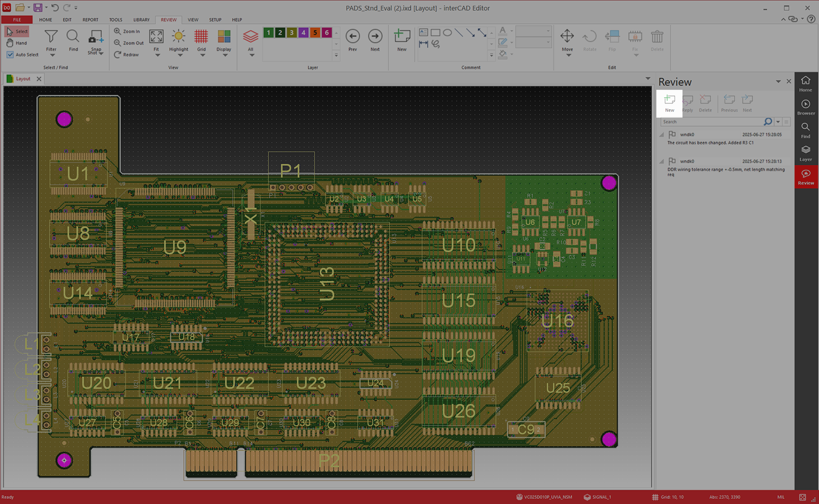Screen dimensions: 819x504
Task: Choose the freehand scribble comment tool
Action: coord(436,44)
